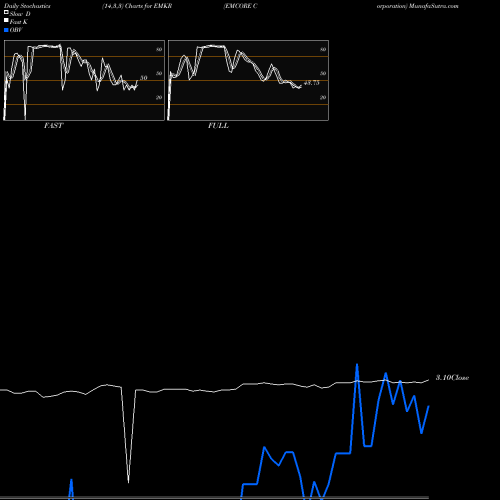Click the 'Daily Stochastics' title text
The width and height of the screenshot is (500, 500).
tap(27, 6)
